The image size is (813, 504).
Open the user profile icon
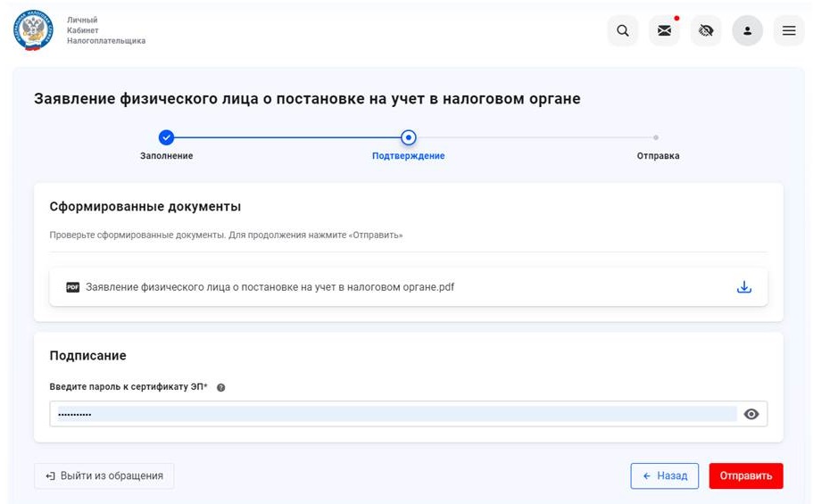pos(747,30)
